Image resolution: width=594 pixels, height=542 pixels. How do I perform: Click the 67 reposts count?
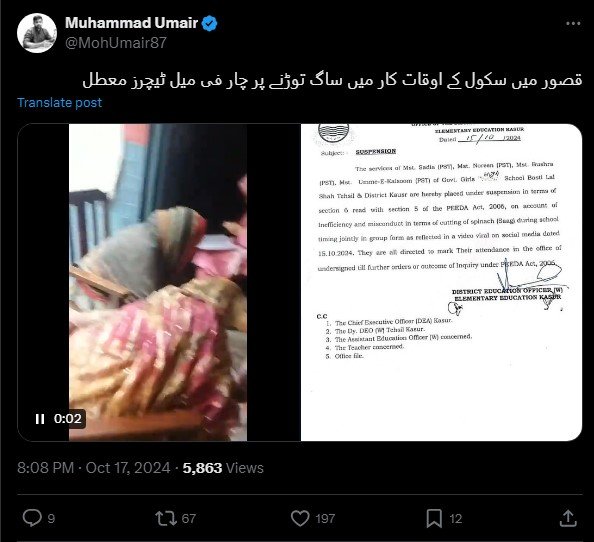pyautogui.click(x=189, y=519)
